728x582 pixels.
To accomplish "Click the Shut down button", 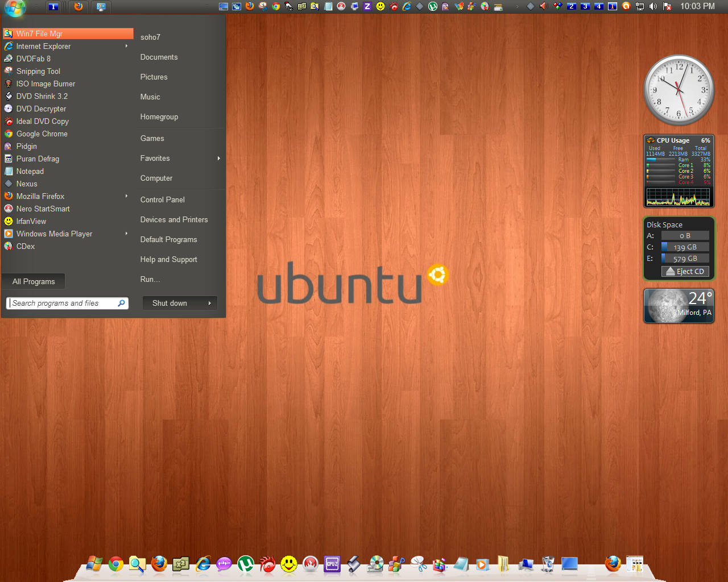I will click(173, 303).
